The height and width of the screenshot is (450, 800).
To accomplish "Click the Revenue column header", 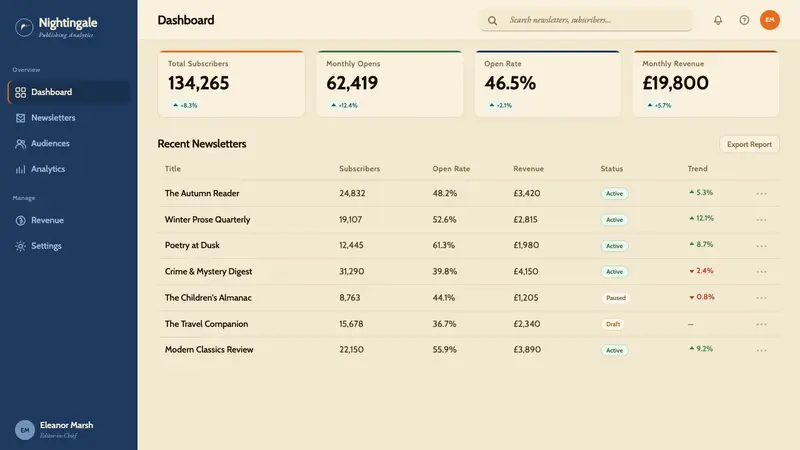I will (x=528, y=169).
